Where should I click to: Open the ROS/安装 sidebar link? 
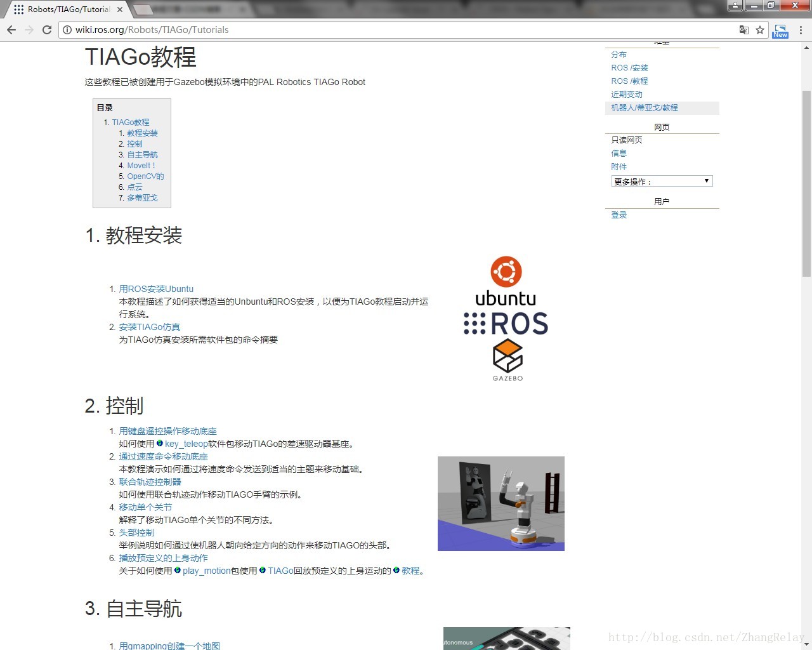coord(629,68)
